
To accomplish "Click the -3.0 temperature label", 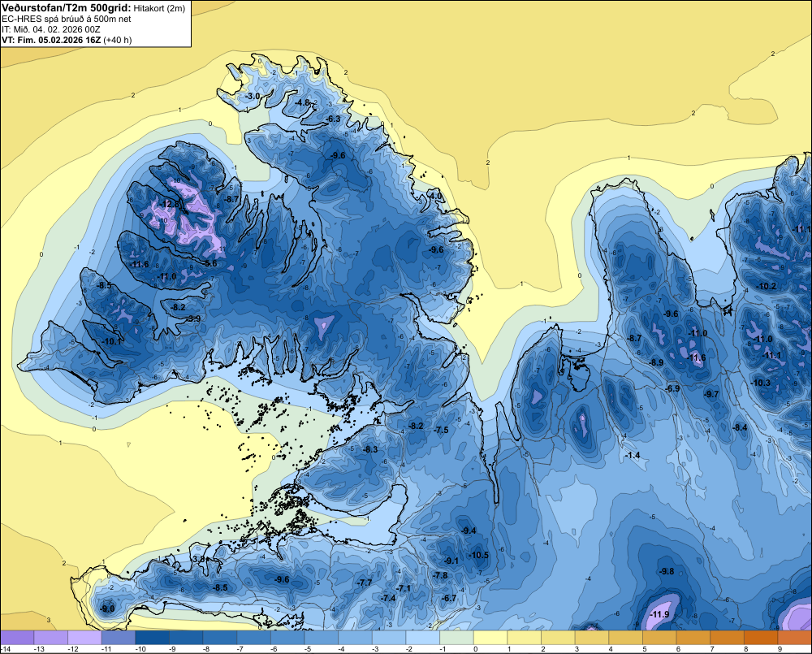I will [253, 97].
